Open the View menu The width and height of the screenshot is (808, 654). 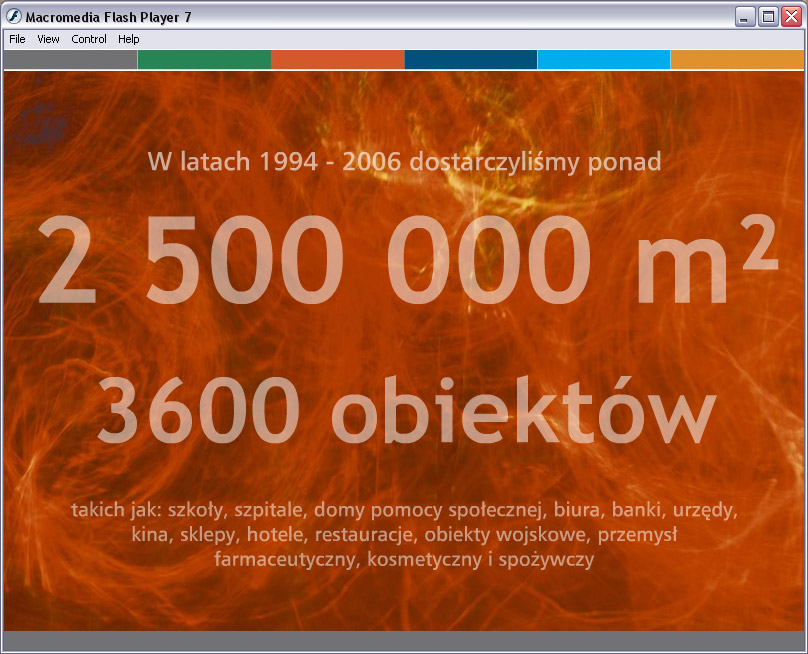48,39
